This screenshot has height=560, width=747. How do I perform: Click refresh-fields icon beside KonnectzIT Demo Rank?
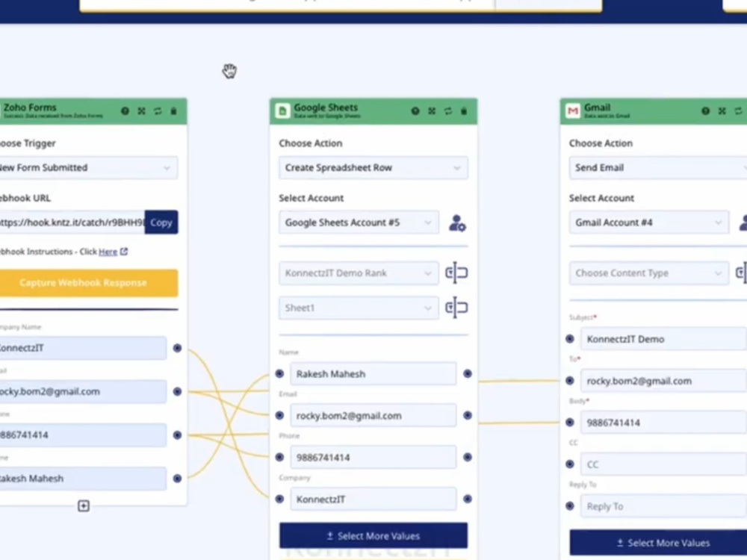[x=456, y=273]
